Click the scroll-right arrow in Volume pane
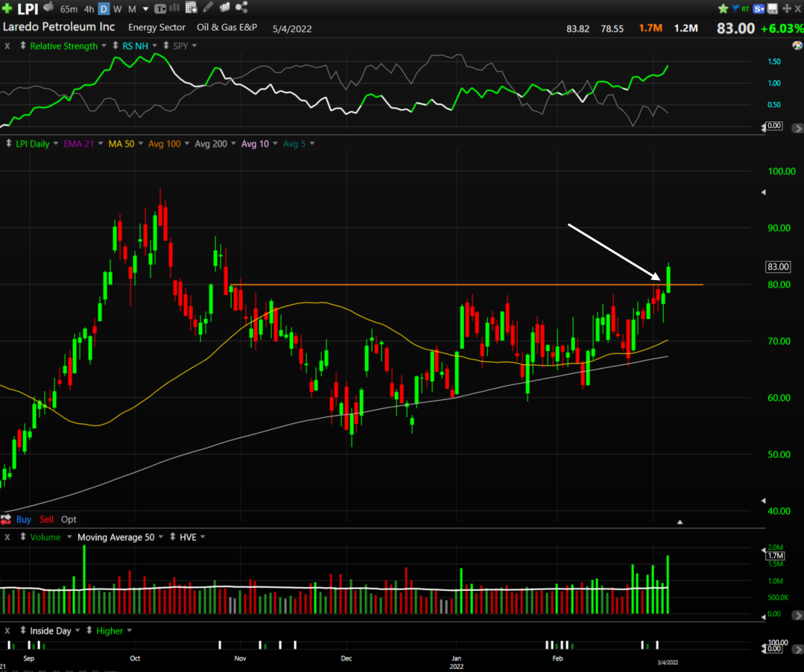The height and width of the screenshot is (672, 804). 797,615
